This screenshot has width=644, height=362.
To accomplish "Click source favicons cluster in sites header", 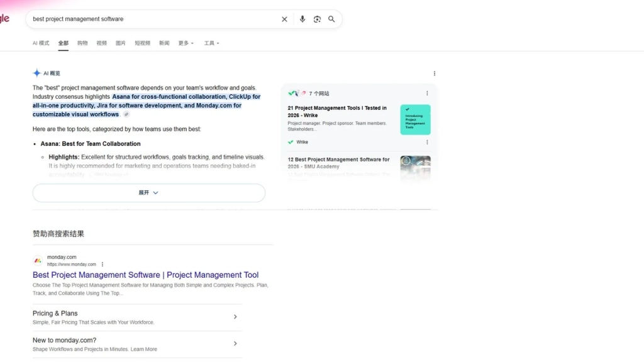I will pyautogui.click(x=297, y=93).
